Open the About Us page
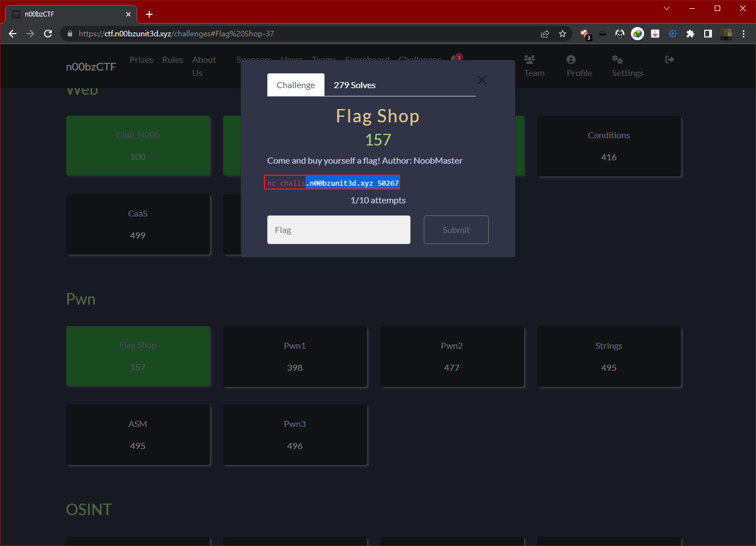The height and width of the screenshot is (546, 756). click(204, 66)
